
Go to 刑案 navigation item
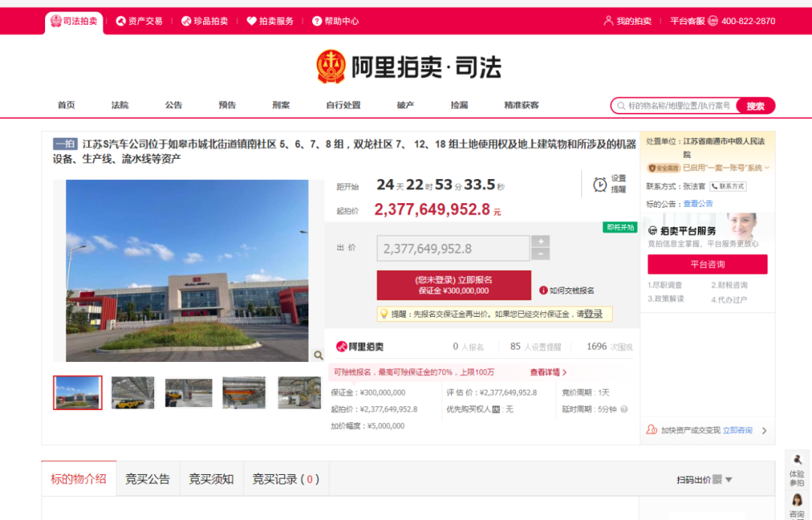(x=280, y=105)
